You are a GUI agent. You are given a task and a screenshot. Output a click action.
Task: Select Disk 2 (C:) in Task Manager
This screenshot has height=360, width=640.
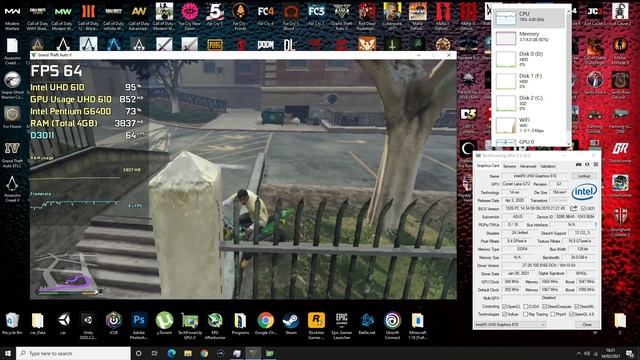pos(529,103)
